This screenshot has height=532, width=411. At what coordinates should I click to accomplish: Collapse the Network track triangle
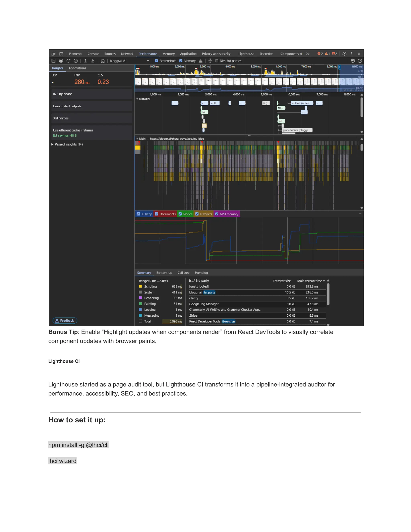click(x=137, y=99)
